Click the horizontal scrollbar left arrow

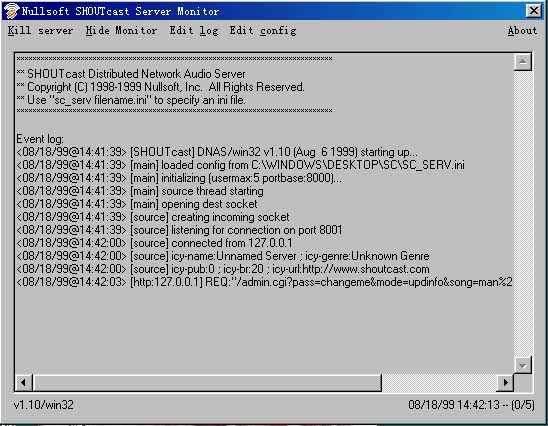point(23,382)
